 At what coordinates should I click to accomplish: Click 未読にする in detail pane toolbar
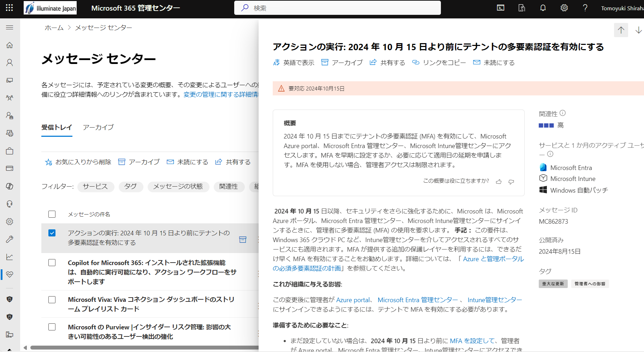click(x=494, y=63)
